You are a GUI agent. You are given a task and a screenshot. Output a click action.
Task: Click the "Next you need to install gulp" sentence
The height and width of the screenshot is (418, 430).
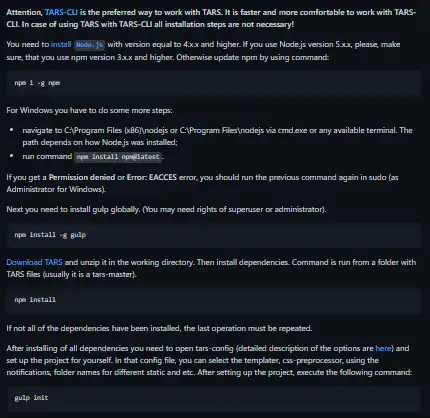point(166,209)
